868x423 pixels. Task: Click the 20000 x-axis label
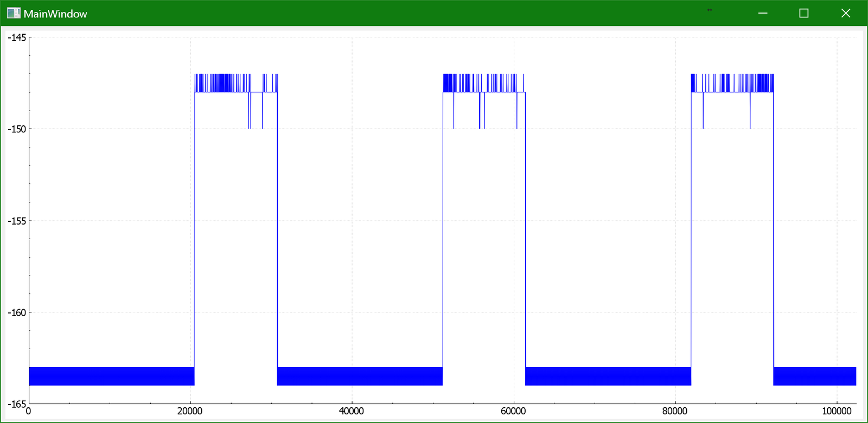190,411
